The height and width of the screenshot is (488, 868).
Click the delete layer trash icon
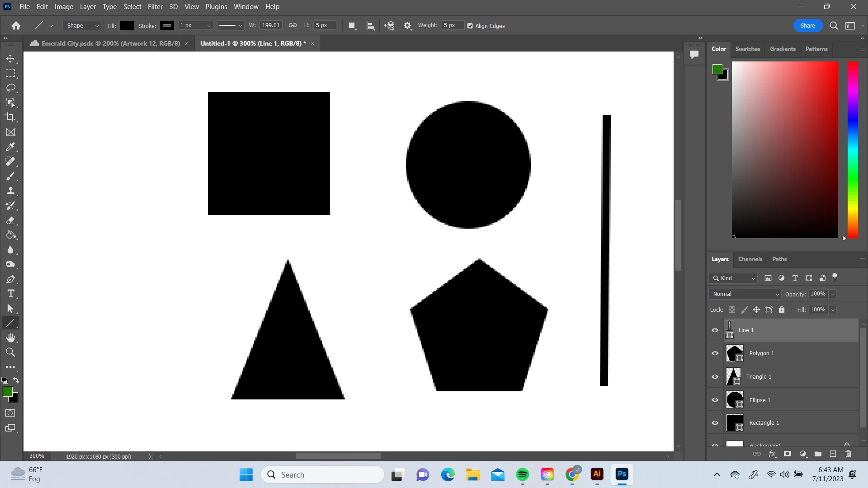848,454
